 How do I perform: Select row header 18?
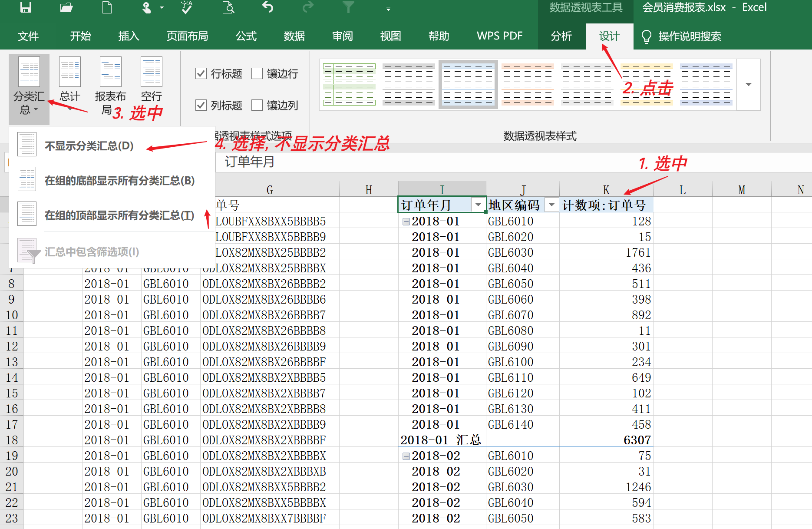(x=12, y=440)
